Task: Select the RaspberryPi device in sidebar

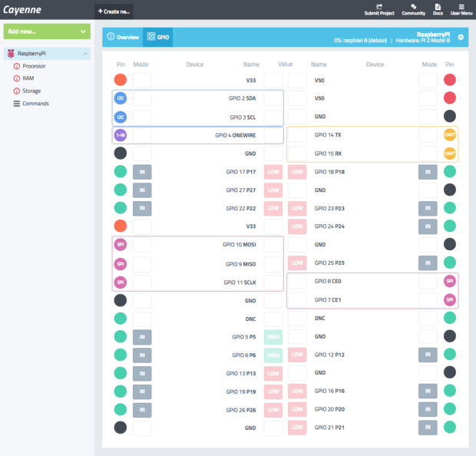Action: [47, 54]
